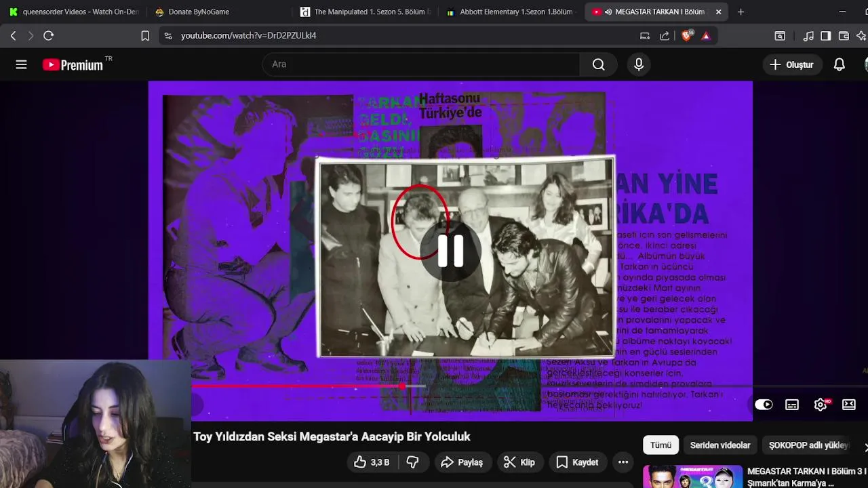Select the Seriden videolar chip
This screenshot has width=868, height=488.
[720, 445]
